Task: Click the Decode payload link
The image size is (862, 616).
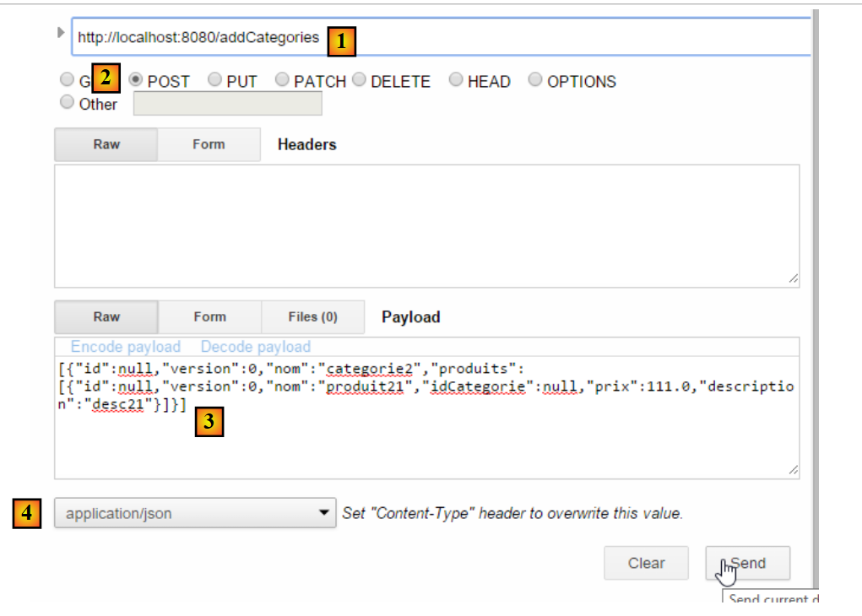Action: pyautogui.click(x=255, y=347)
